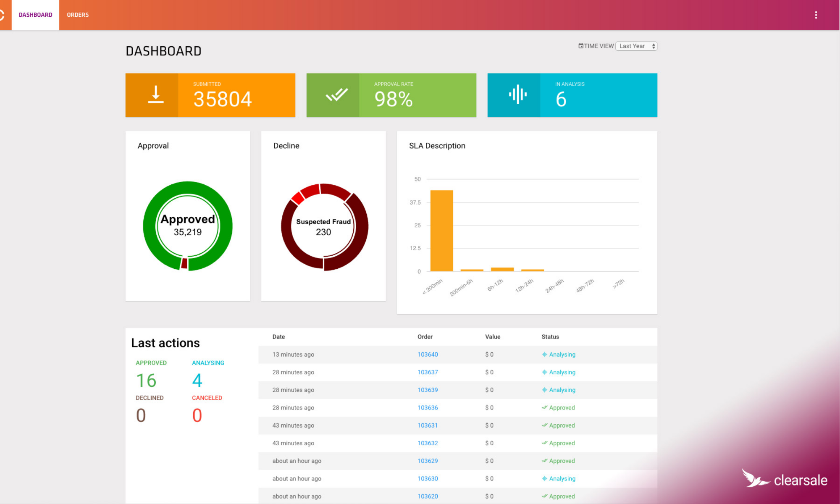Image resolution: width=840 pixels, height=504 pixels.
Task: Click the double-checkmark Approval Rate icon
Action: (336, 95)
